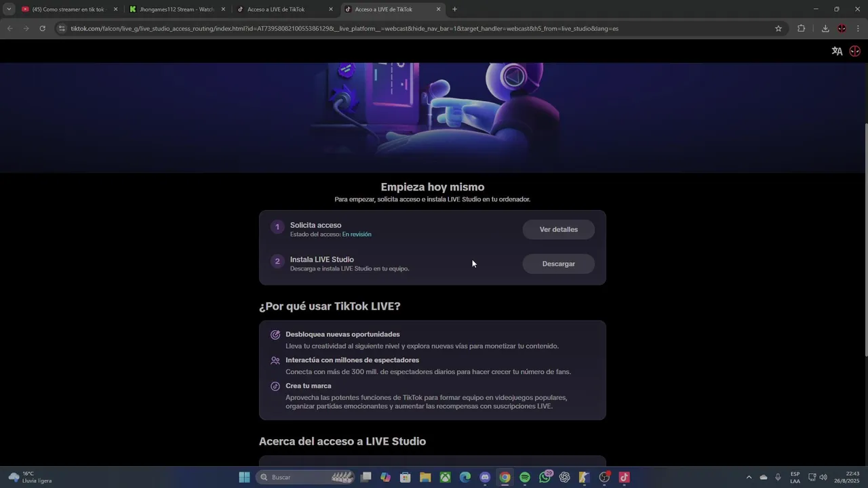View site information icon in address bar

pos(62,28)
